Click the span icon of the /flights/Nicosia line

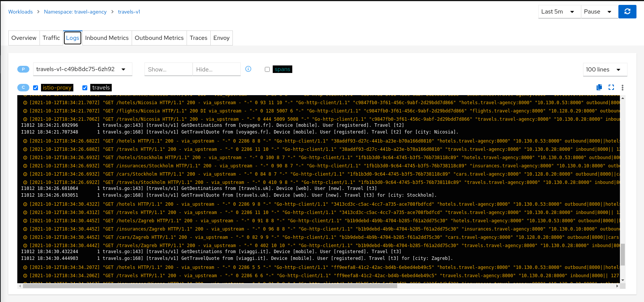tap(25, 111)
